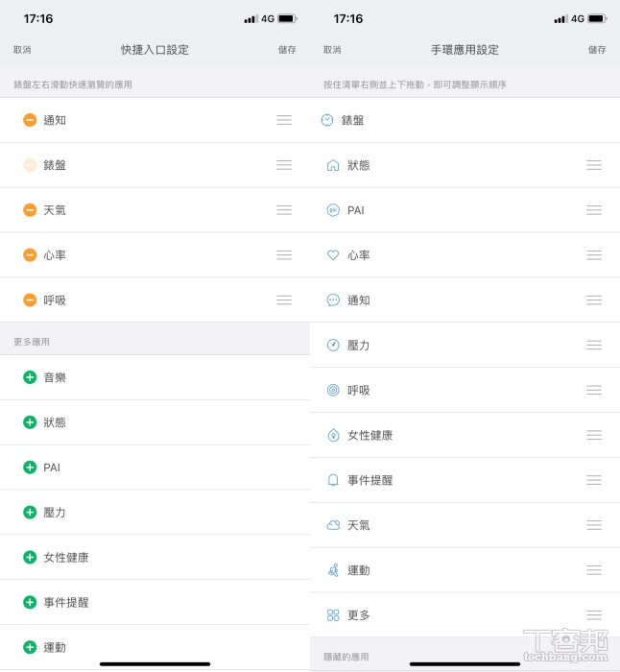Image resolution: width=620 pixels, height=672 pixels.
Task: Tap the bell icon for 事件提醒
Action: pyautogui.click(x=333, y=480)
